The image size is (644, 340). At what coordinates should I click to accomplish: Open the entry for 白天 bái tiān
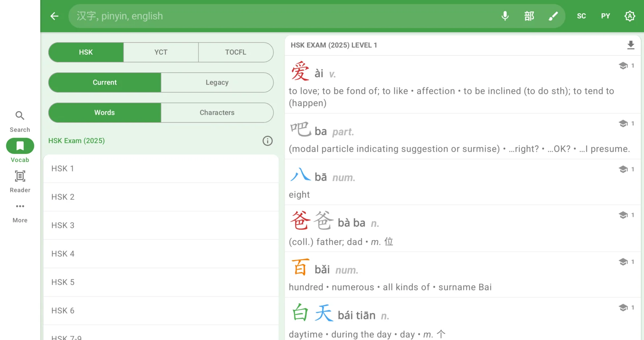[462, 319]
